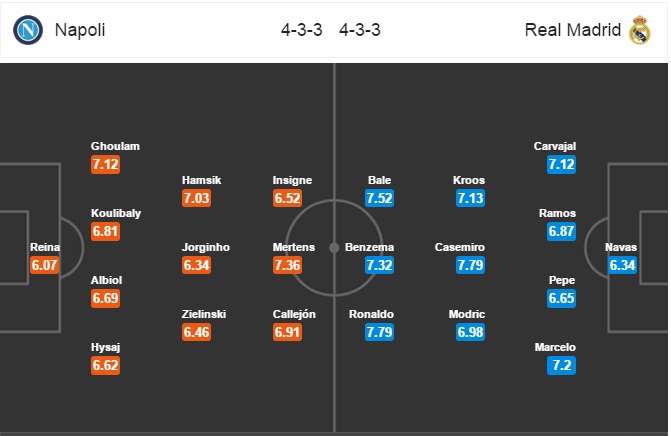Select Koulibaly's 6.81 rating badge
This screenshot has height=436, width=671.
[105, 231]
